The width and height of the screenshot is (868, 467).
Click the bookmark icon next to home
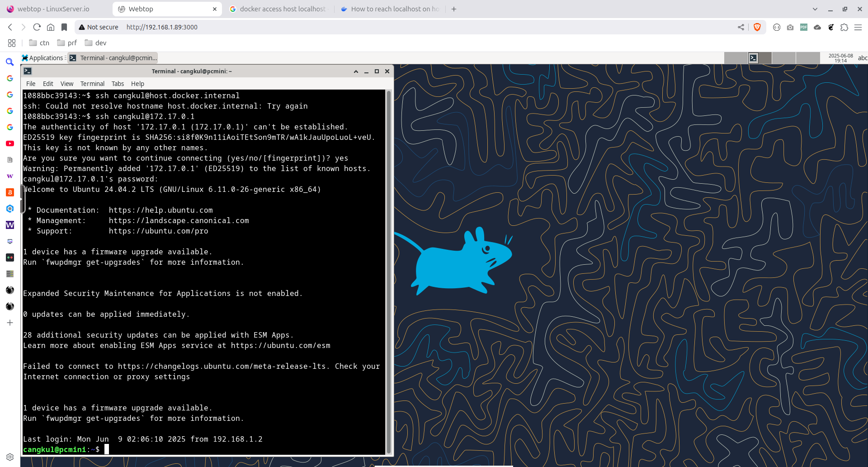(x=64, y=27)
